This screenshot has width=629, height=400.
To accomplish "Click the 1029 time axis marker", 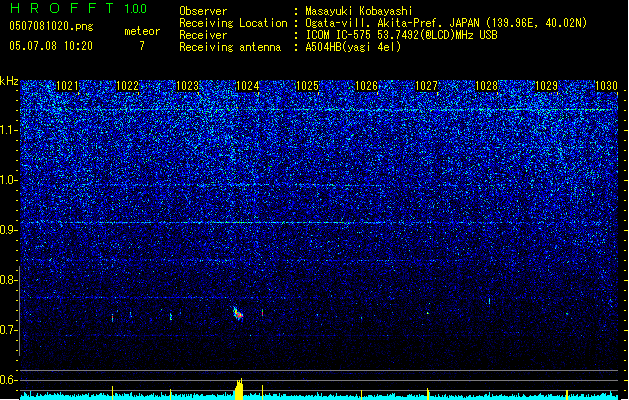I will point(546,86).
